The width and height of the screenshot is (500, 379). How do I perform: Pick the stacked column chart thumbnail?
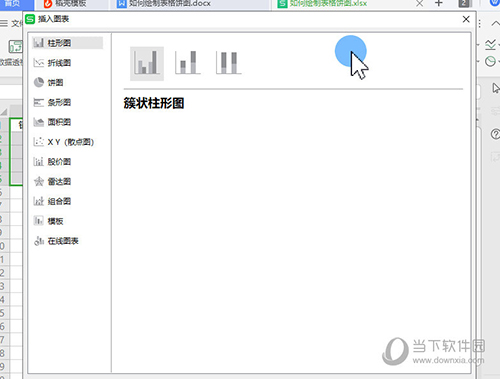(x=188, y=63)
